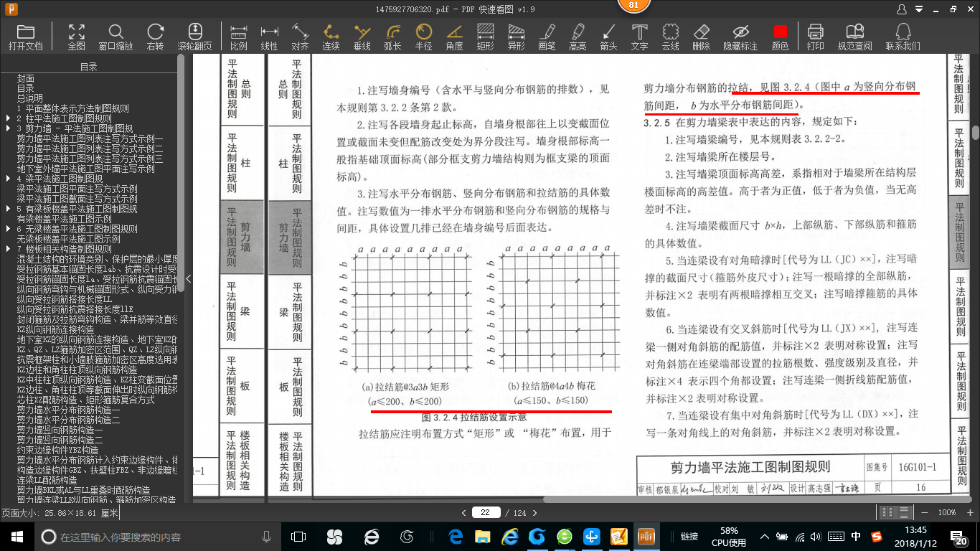Select the 窗口缩放 zoom window tool

pos(116,37)
